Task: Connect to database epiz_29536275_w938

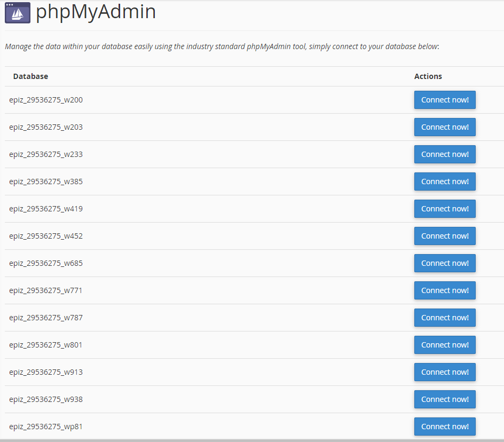Action: click(444, 399)
